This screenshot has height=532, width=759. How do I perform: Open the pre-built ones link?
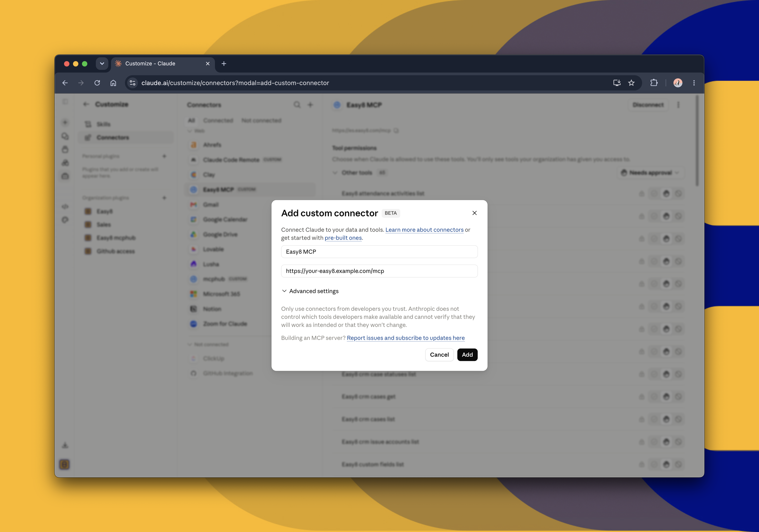pyautogui.click(x=343, y=238)
